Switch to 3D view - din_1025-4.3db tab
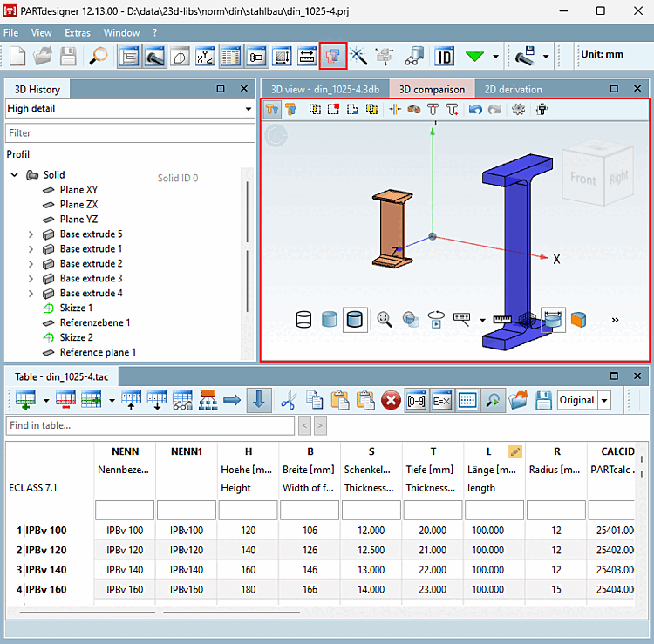This screenshot has height=644, width=654. [x=325, y=89]
